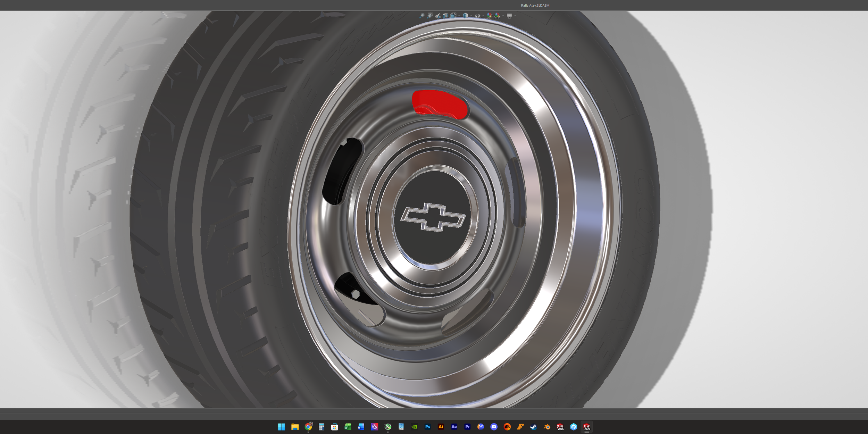The width and height of the screenshot is (868, 434).
Task: Expand the Display Style dropdown arrow
Action: [x=471, y=16]
